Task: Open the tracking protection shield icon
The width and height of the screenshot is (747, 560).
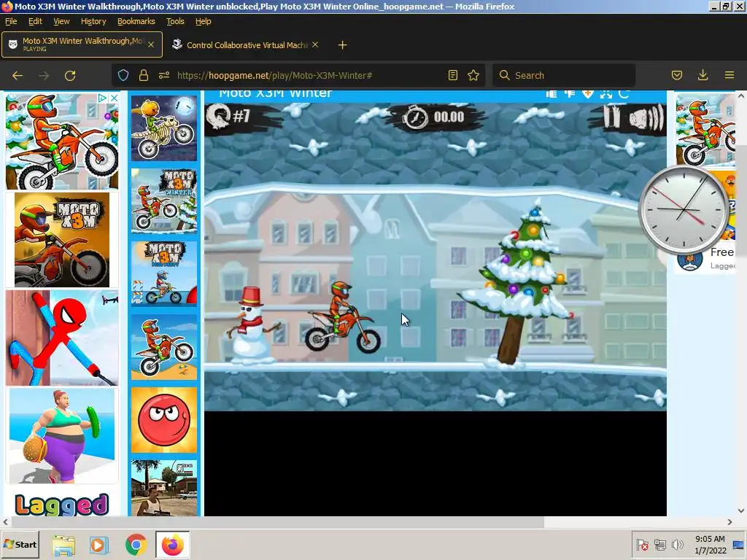Action: [x=123, y=75]
